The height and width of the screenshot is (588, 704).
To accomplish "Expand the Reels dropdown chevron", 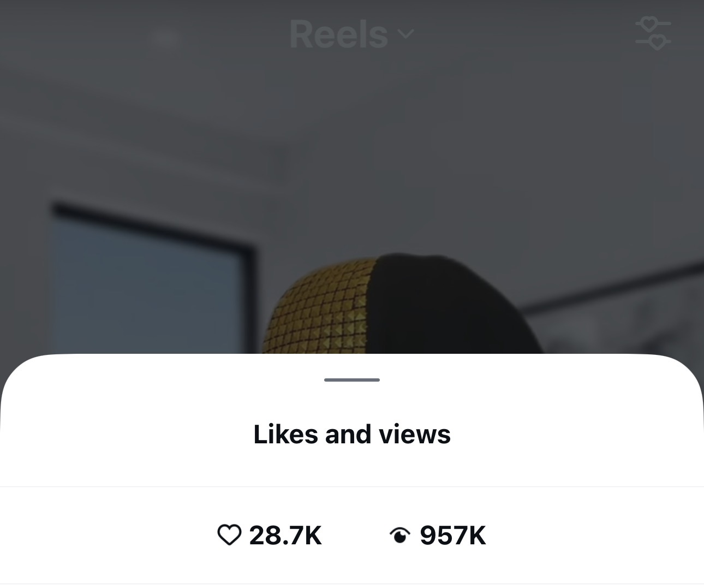I will tap(405, 34).
